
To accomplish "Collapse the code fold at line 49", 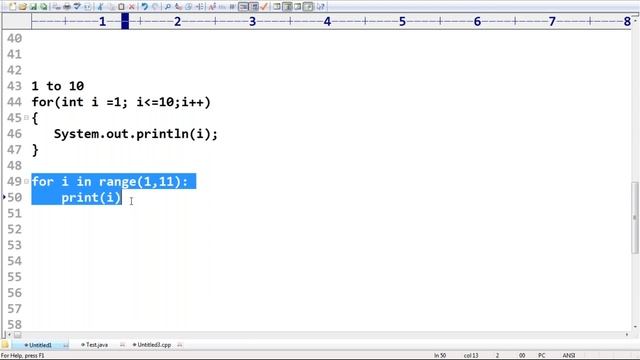I will tap(26, 181).
